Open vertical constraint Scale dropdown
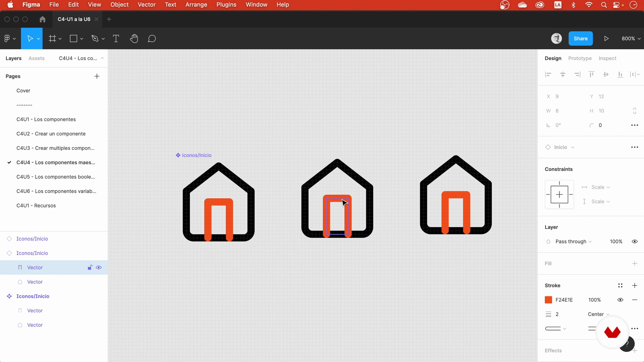 tap(600, 201)
